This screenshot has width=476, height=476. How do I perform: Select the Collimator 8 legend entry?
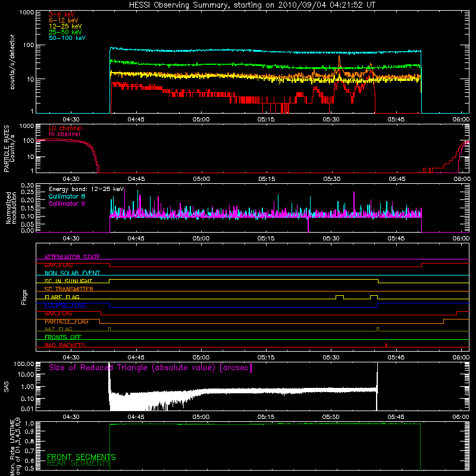[67, 196]
